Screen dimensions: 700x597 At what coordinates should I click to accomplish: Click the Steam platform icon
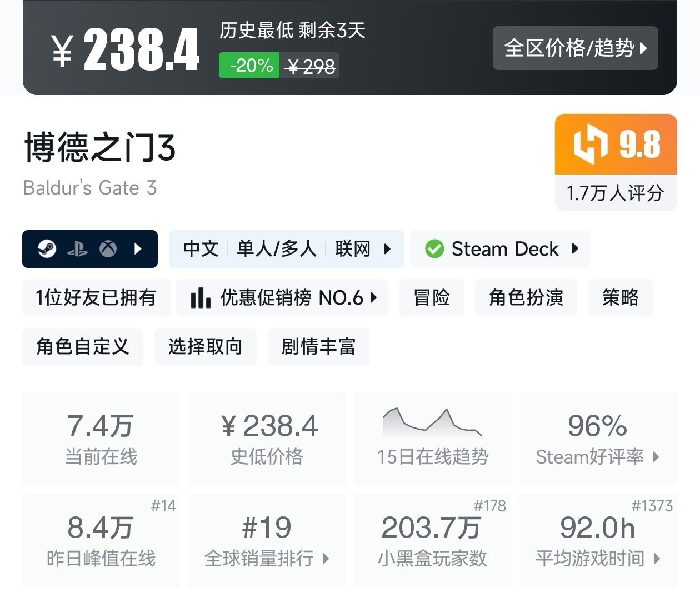[x=47, y=248]
